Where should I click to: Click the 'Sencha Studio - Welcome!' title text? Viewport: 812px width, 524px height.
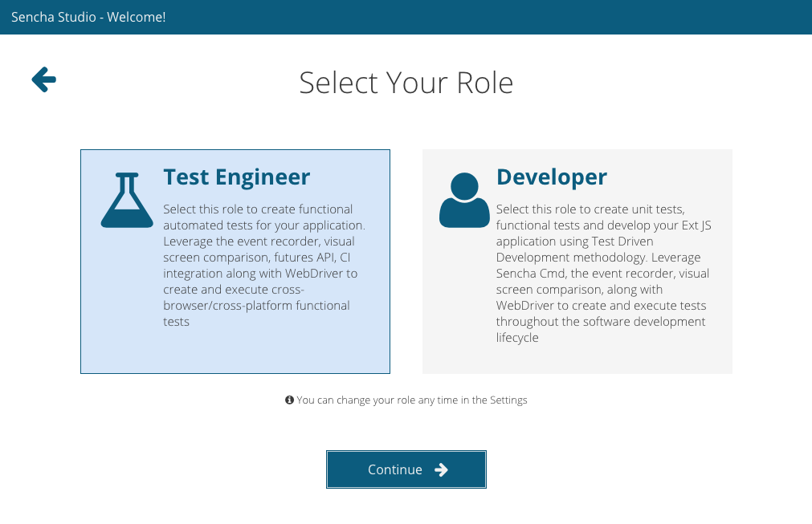[x=88, y=17]
